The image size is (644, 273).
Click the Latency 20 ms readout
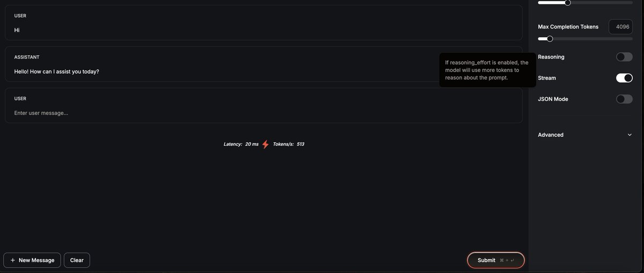[241, 145]
